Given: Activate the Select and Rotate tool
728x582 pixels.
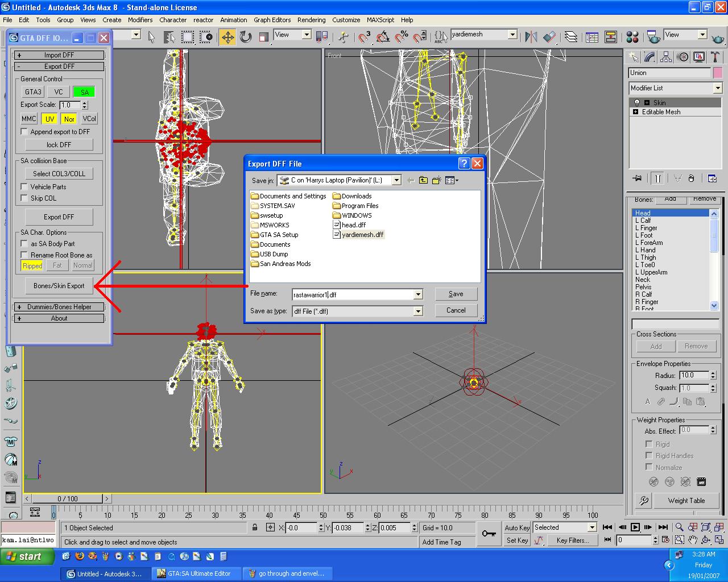Looking at the screenshot, I should tap(246, 38).
